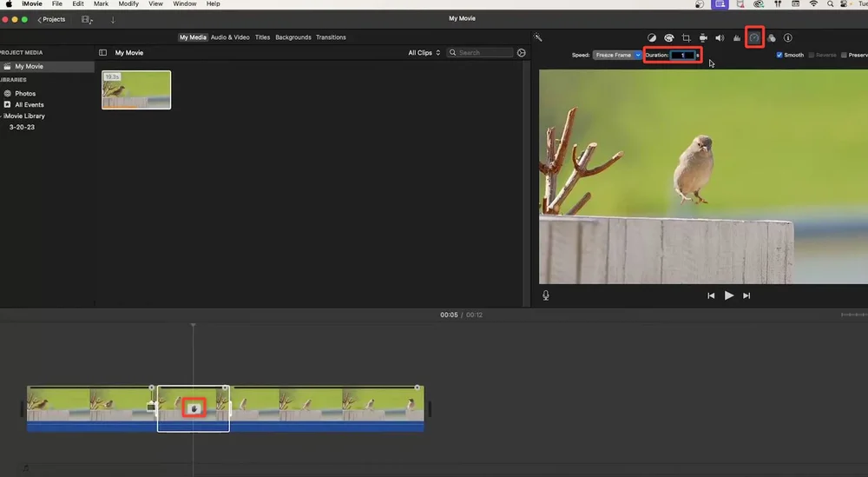This screenshot has height=477, width=868.
Task: Switch to the Transitions tab
Action: pyautogui.click(x=331, y=37)
